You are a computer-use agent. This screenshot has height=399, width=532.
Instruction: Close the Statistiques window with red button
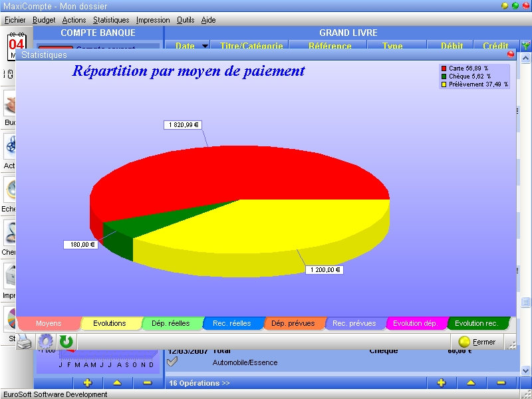click(510, 55)
